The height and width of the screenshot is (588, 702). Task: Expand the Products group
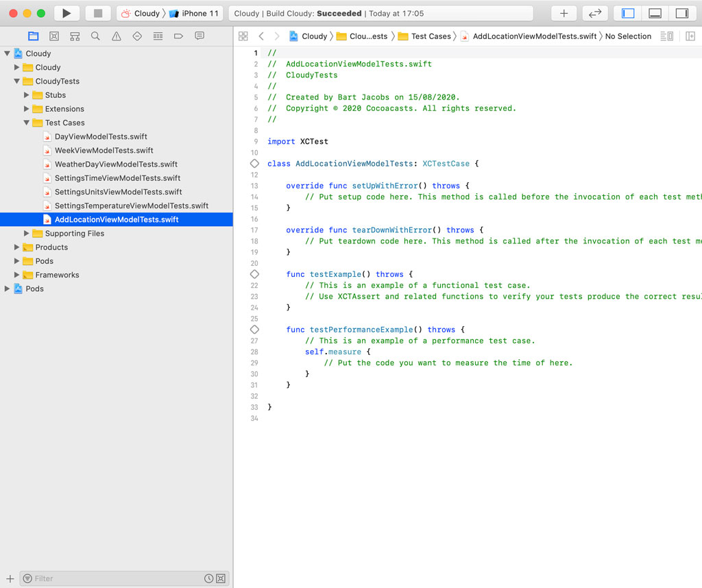16,247
